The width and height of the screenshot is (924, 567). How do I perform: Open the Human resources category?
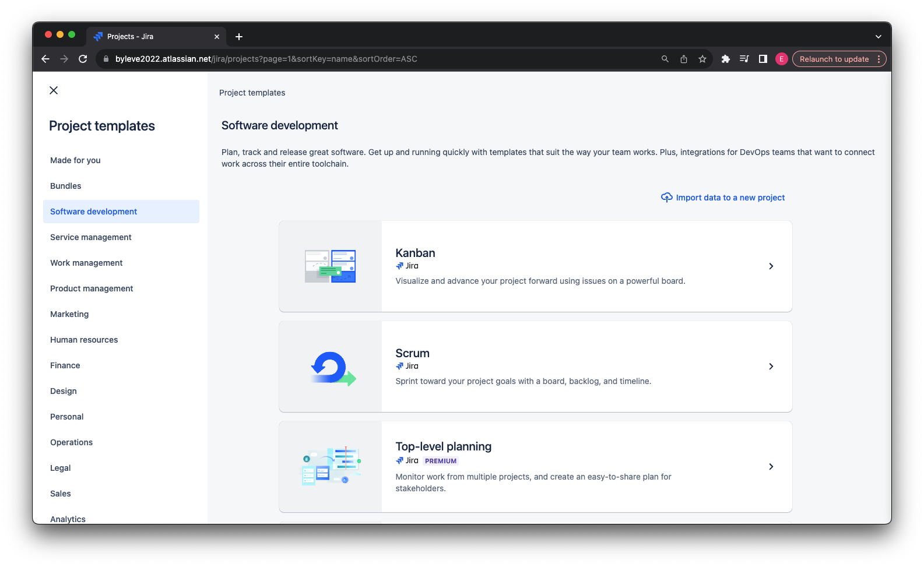(84, 340)
